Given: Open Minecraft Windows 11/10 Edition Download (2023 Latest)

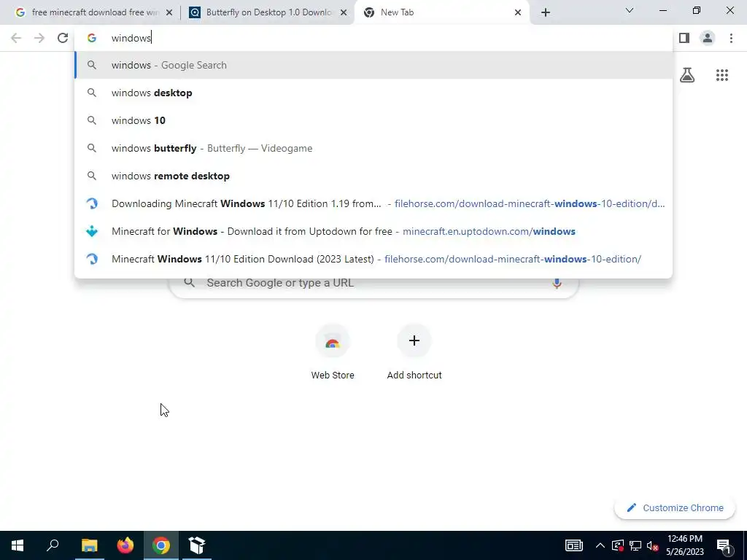Looking at the screenshot, I should (373, 259).
